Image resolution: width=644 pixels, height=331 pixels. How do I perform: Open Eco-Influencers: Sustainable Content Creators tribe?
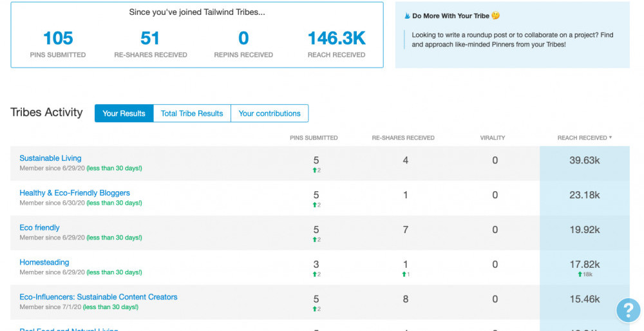click(99, 297)
